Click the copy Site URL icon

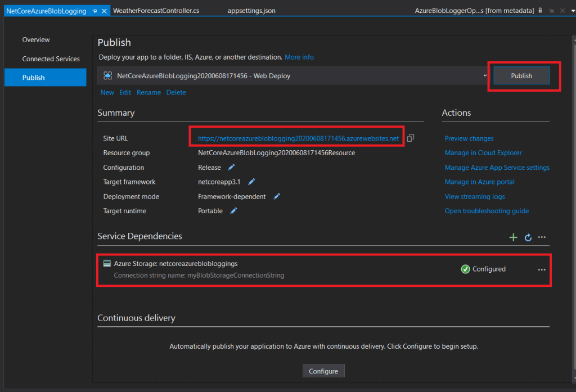tap(411, 138)
